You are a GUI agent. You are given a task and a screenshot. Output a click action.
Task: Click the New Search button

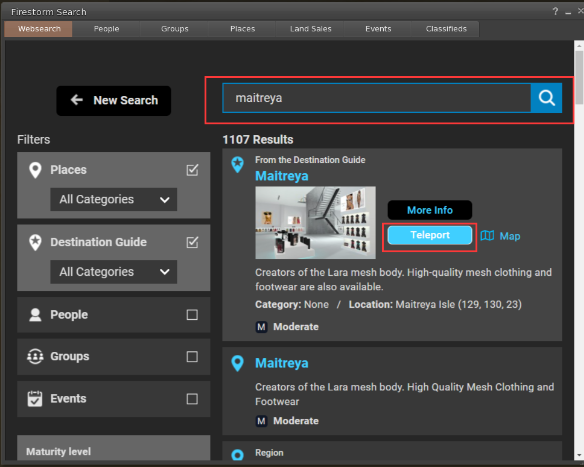tap(114, 101)
